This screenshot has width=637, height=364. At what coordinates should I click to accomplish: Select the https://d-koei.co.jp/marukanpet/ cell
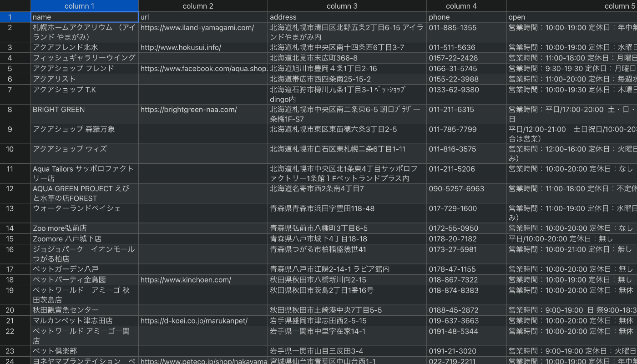pos(203,321)
